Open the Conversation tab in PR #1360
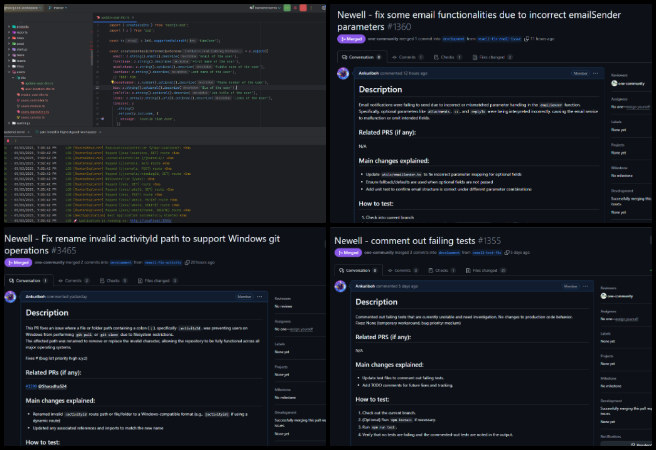 tap(361, 57)
